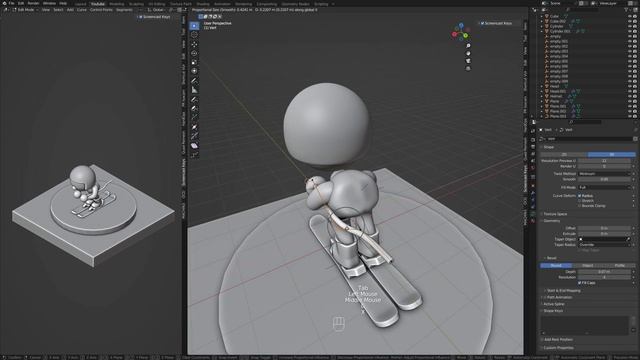Click the Blender logo menu icon
This screenshot has height=360, width=640.
tap(4, 3)
